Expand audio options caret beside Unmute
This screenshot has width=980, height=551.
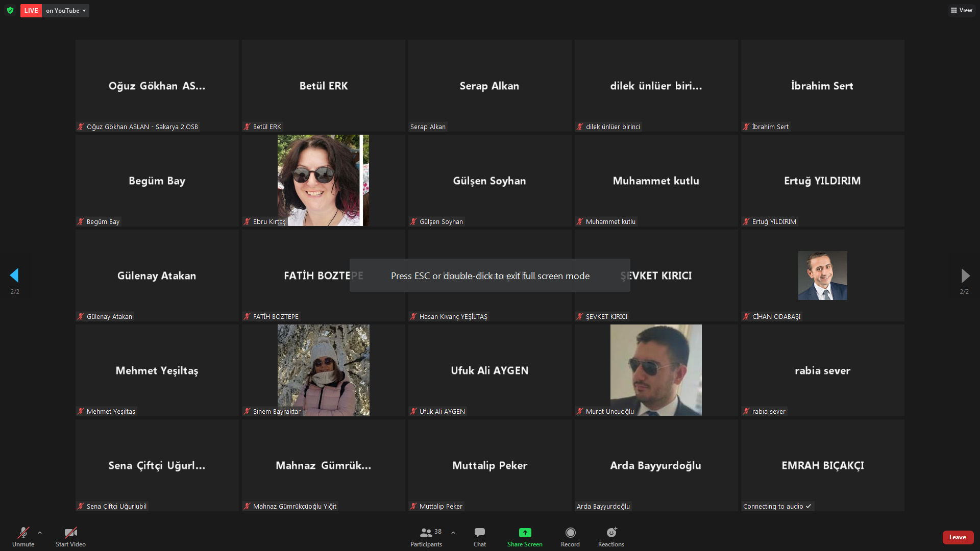(x=40, y=533)
